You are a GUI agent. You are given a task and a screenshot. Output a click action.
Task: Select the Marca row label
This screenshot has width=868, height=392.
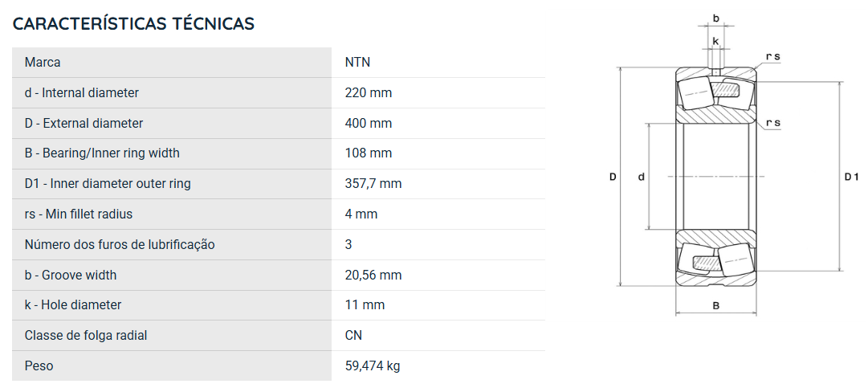tap(43, 63)
